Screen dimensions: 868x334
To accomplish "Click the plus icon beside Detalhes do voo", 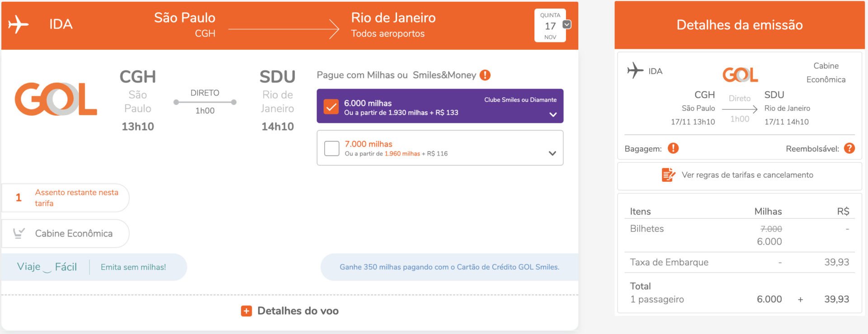I will click(246, 311).
